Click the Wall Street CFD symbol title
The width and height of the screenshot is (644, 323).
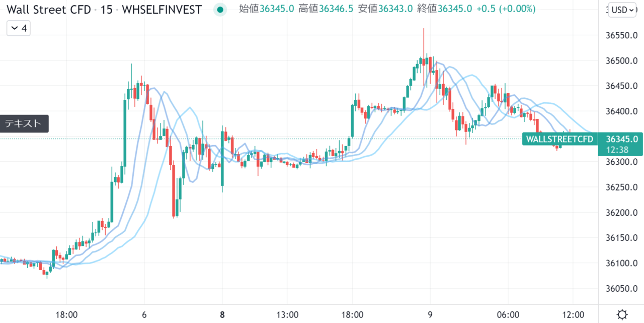48,10
